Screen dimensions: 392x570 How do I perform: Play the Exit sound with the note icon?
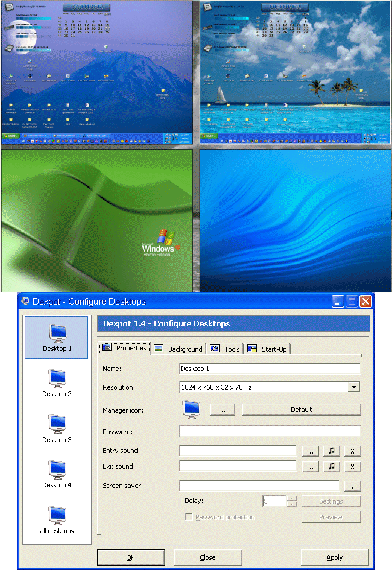(x=332, y=466)
